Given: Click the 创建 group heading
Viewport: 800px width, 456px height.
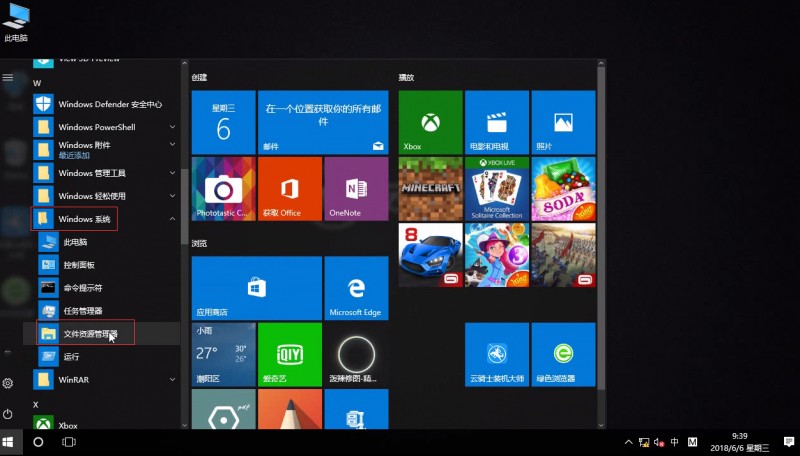Looking at the screenshot, I should [x=199, y=78].
